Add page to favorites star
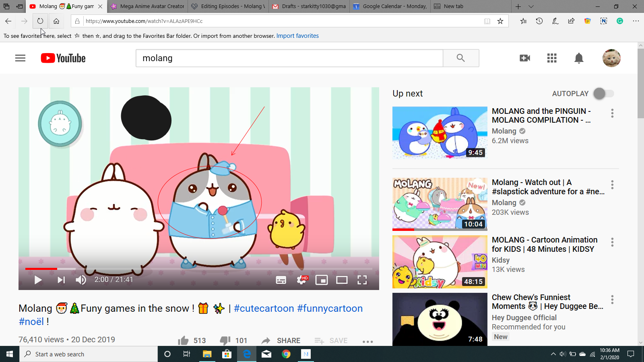Screen dimensions: 644x362 500,21
